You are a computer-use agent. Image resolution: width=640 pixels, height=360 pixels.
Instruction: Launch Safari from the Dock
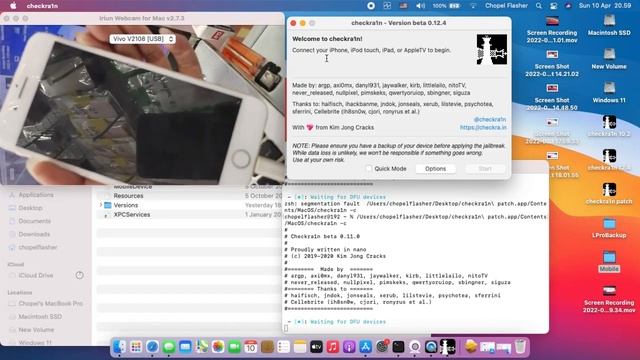152,347
